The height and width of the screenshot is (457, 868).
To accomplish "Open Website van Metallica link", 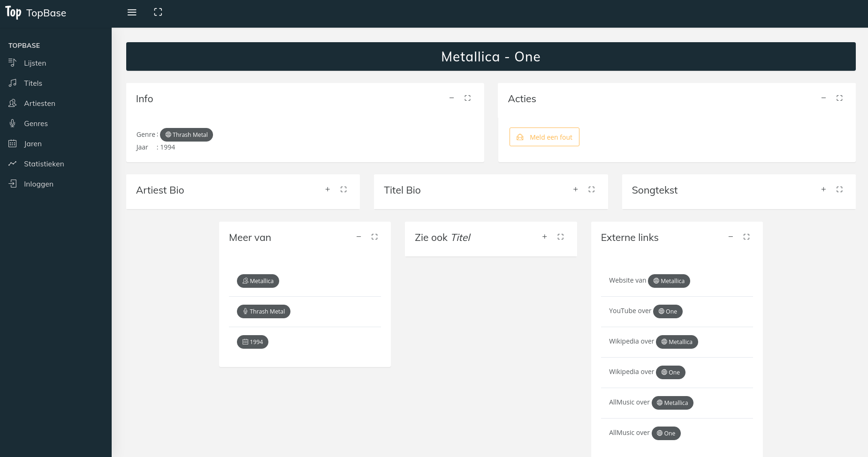I will tap(669, 281).
